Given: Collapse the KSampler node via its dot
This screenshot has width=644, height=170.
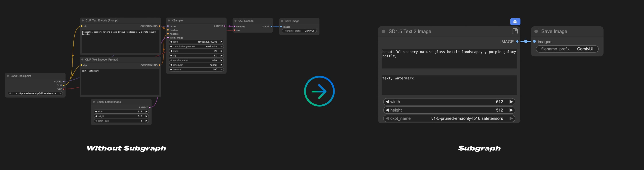Looking at the screenshot, I should 169,20.
